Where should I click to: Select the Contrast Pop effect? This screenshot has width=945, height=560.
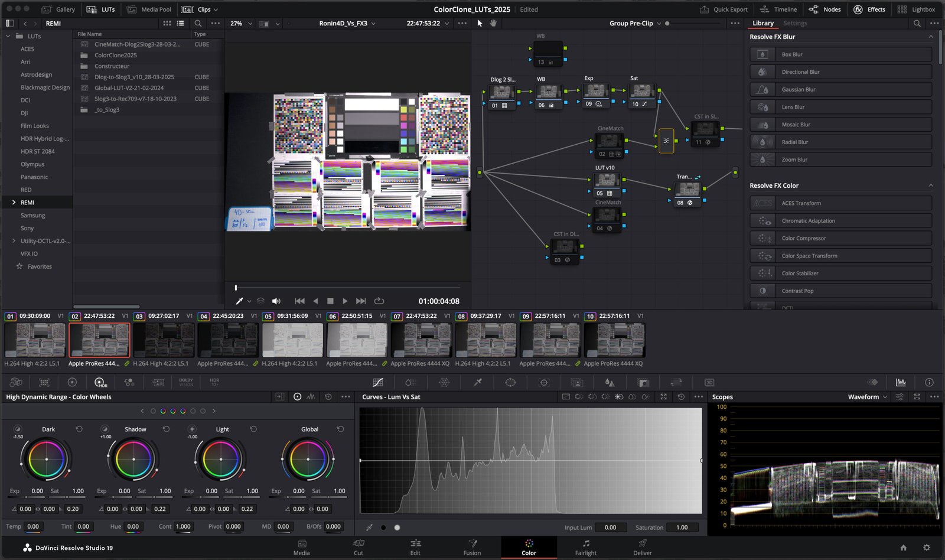click(x=840, y=291)
